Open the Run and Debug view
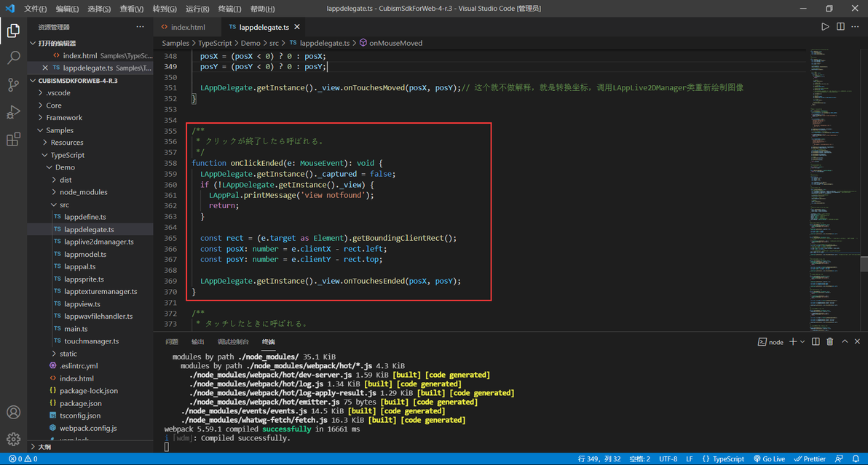This screenshot has width=868, height=465. (x=13, y=111)
